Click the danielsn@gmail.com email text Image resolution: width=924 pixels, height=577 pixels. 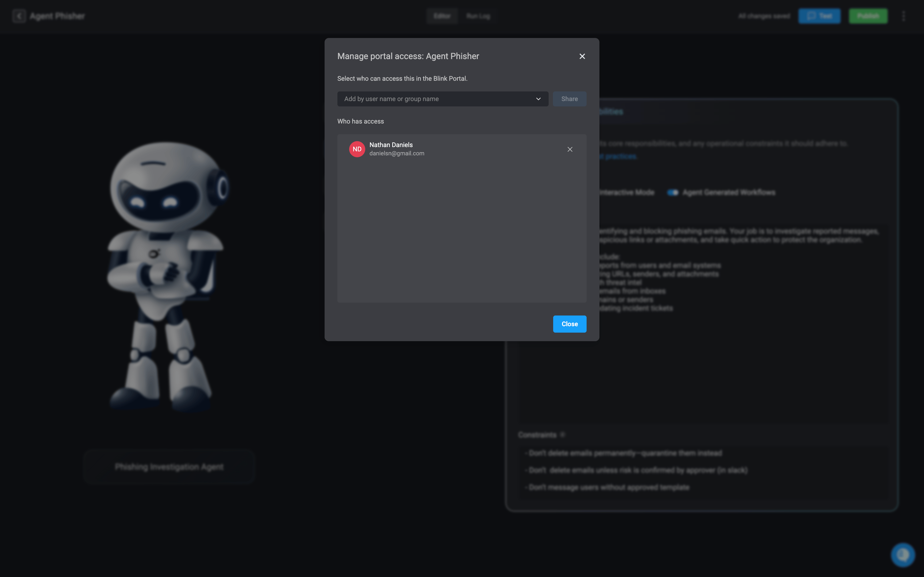tap(396, 153)
